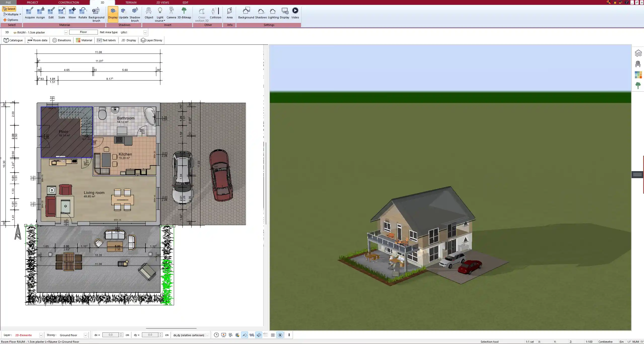The image size is (644, 344).
Task: Expand the Layer 2D-Elemente dropdown
Action: pyautogui.click(x=41, y=335)
